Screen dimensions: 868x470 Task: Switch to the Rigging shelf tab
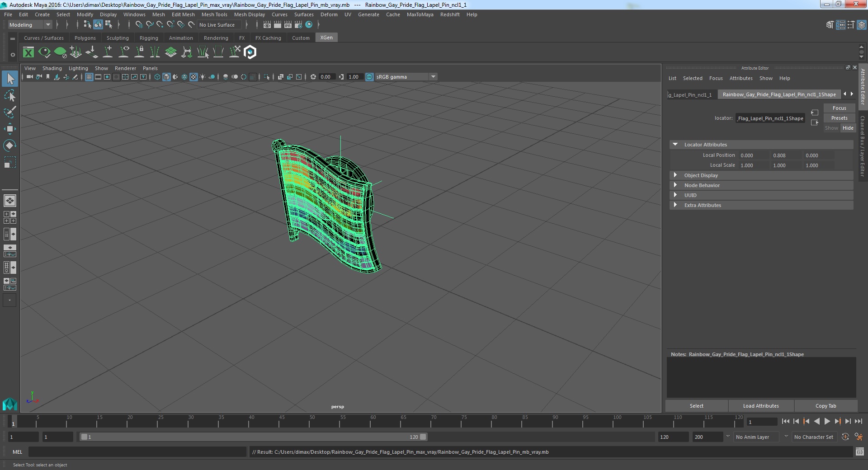pos(149,38)
